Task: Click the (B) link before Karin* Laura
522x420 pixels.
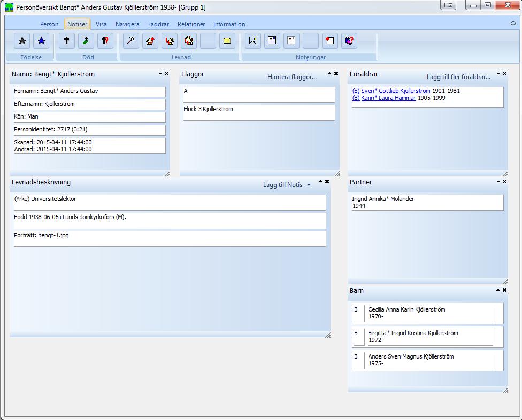Action: [356, 98]
